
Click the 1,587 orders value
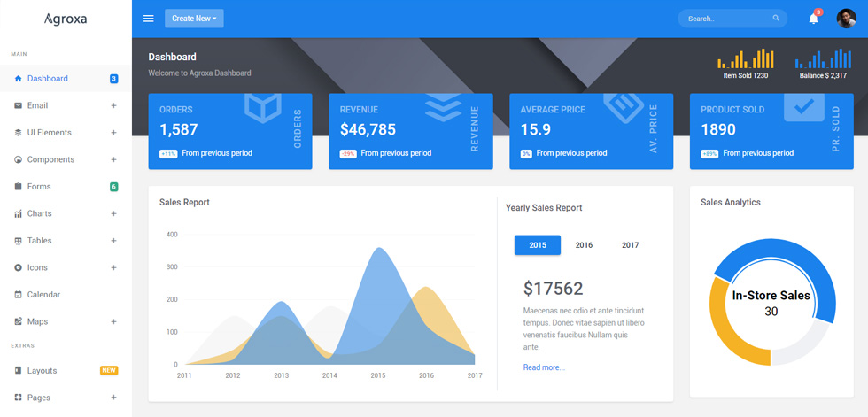pyautogui.click(x=178, y=129)
